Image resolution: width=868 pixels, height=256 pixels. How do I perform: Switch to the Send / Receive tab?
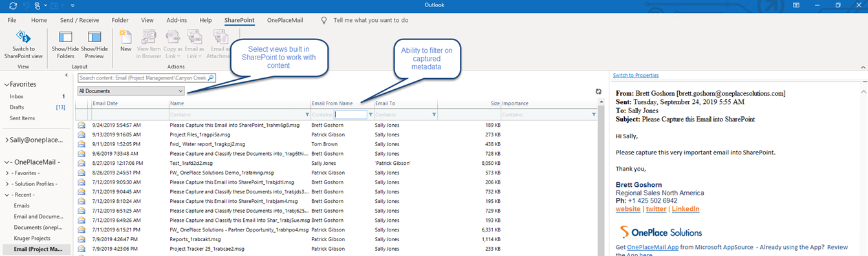click(80, 20)
